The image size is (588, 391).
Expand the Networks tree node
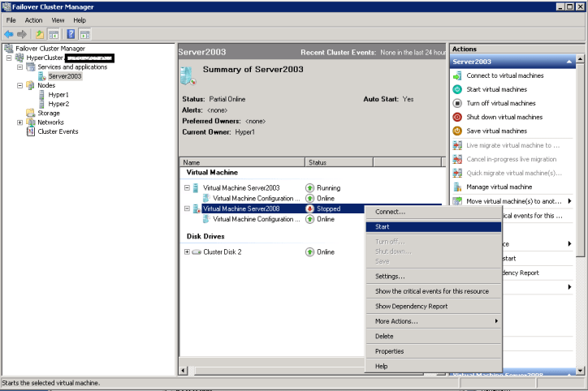[x=20, y=122]
